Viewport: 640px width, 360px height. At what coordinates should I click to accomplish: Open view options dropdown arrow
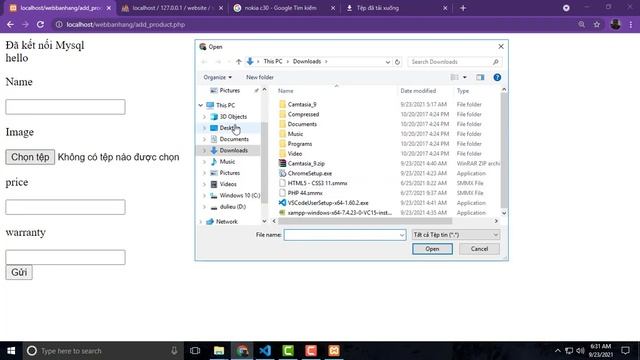click(464, 77)
